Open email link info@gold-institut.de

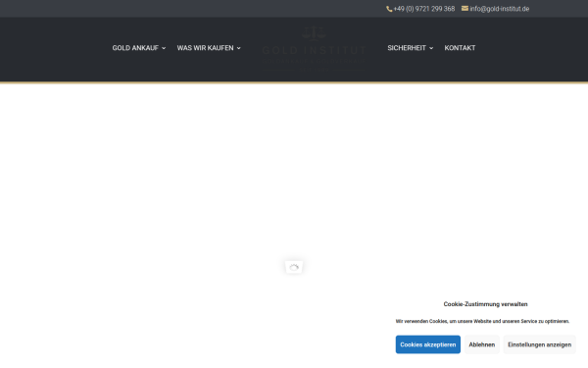tap(499, 9)
